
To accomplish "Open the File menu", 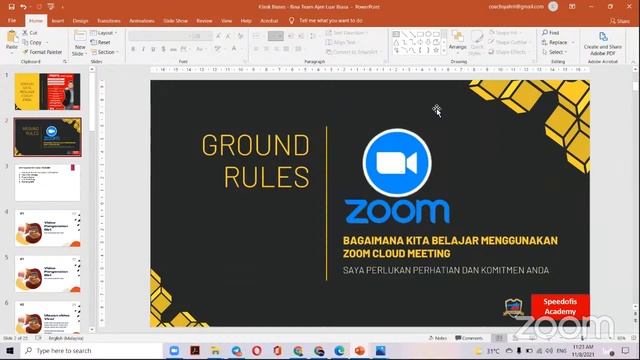I will point(12,21).
